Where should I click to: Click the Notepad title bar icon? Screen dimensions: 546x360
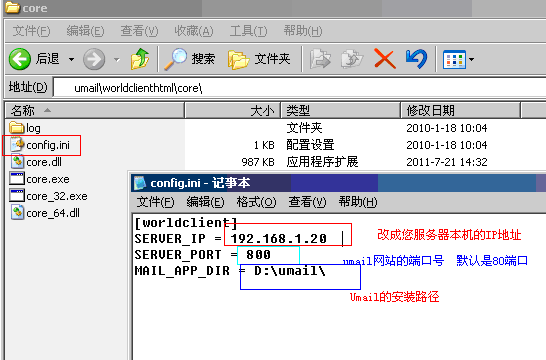[x=140, y=183]
